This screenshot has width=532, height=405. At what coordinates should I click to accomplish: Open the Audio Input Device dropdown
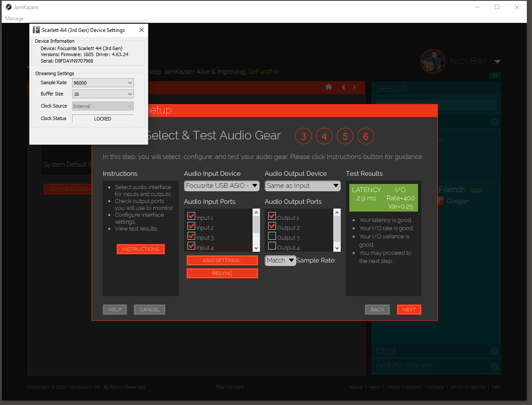222,186
